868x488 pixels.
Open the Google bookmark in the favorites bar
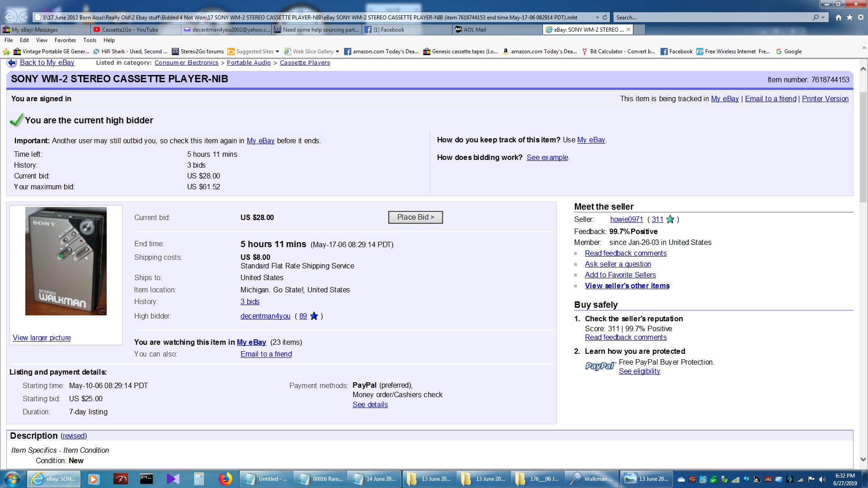788,52
